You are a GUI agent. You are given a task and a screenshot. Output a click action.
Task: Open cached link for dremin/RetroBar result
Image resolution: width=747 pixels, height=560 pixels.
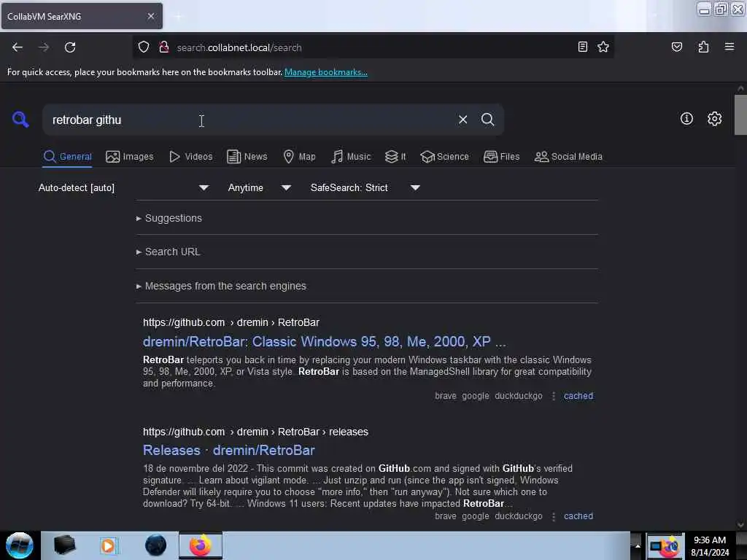[x=578, y=396]
